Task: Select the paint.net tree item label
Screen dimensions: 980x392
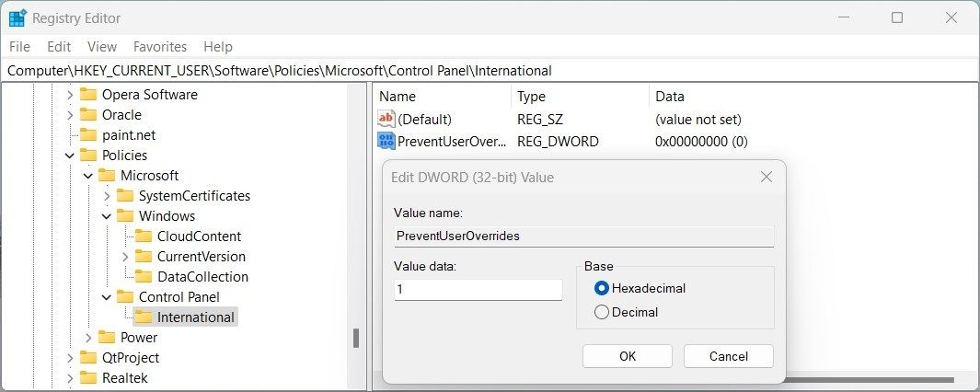Action: 129,135
